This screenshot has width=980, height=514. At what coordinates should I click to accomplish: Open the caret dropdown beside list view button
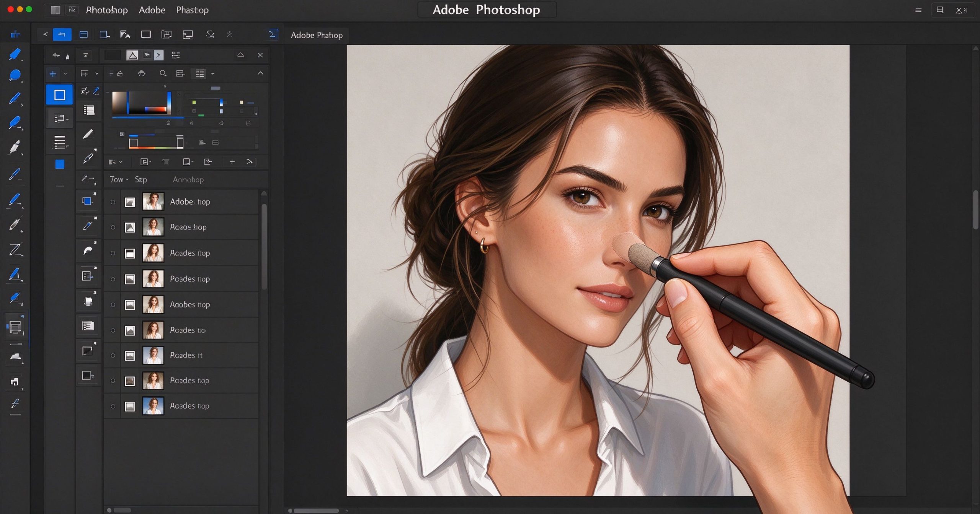(213, 73)
